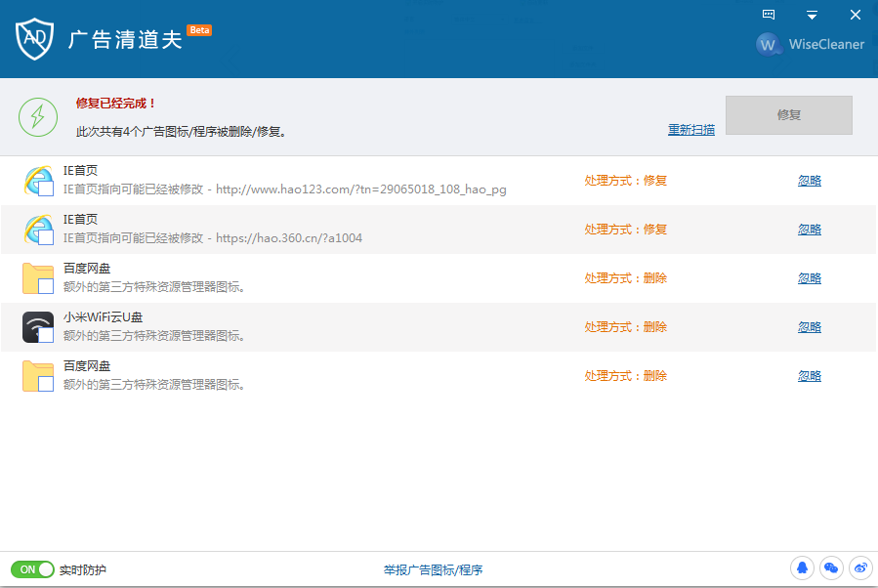Click the Beta badge beside the title

coord(199,30)
